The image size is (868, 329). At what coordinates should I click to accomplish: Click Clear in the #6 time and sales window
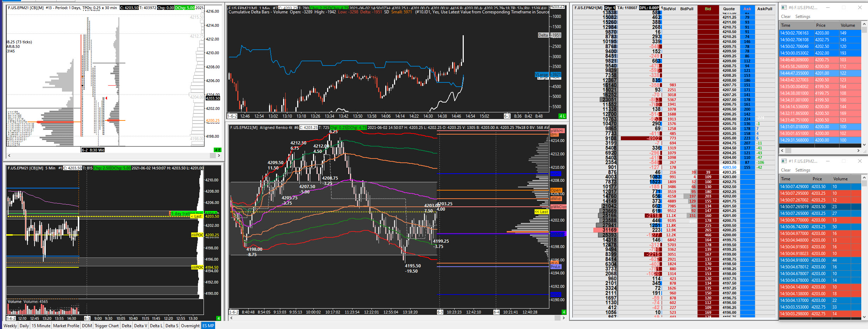point(786,17)
